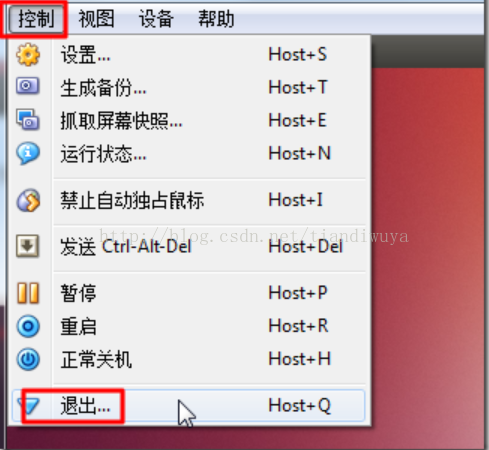Click the blue circle restart icon

[x=28, y=326]
